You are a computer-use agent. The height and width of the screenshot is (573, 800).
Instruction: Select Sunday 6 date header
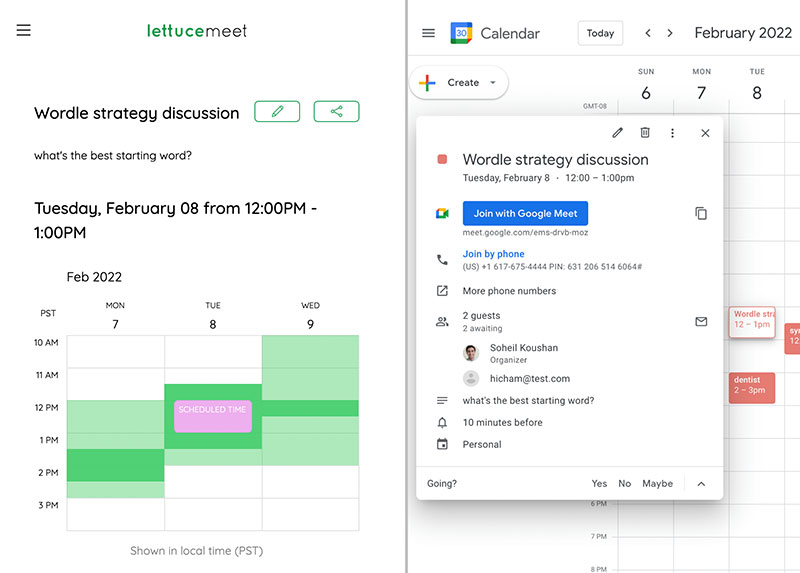point(646,86)
